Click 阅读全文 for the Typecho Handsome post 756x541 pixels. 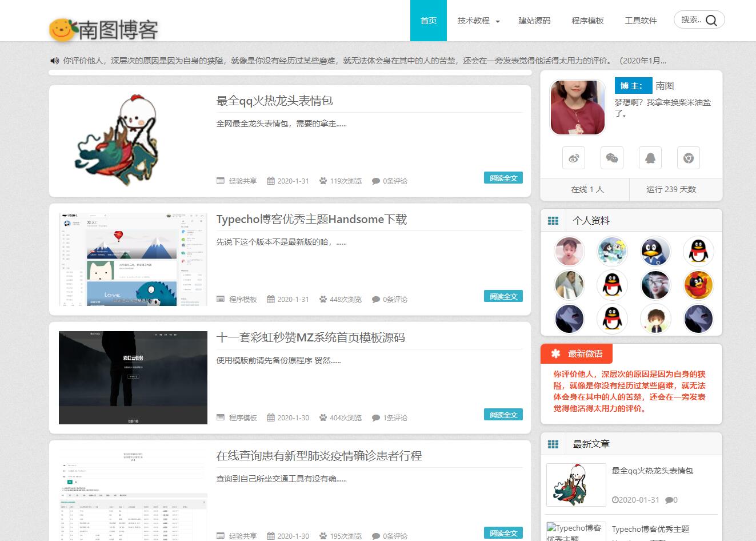[503, 296]
